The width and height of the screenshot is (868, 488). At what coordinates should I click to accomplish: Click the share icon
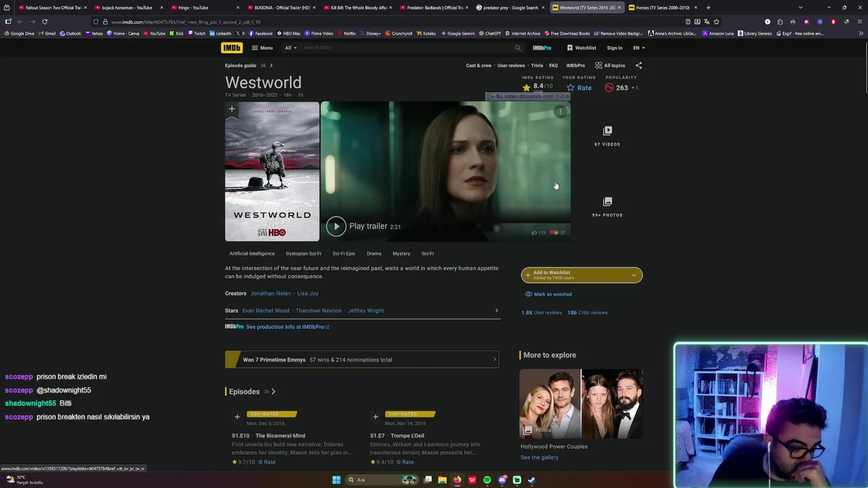pos(638,66)
